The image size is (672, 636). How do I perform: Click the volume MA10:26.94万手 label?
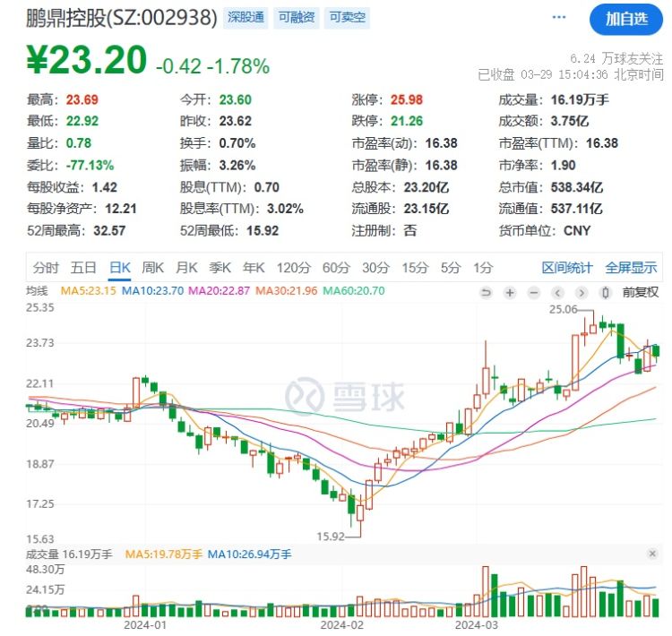[x=249, y=554]
